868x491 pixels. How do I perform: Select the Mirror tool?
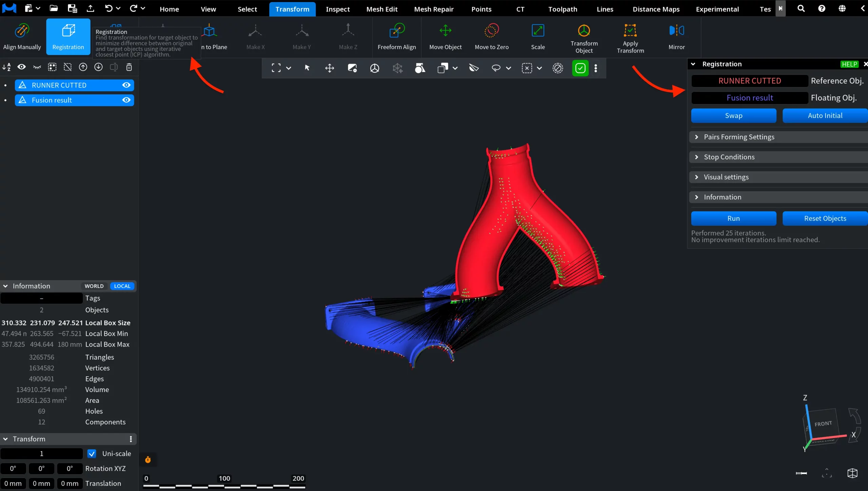[x=676, y=37]
